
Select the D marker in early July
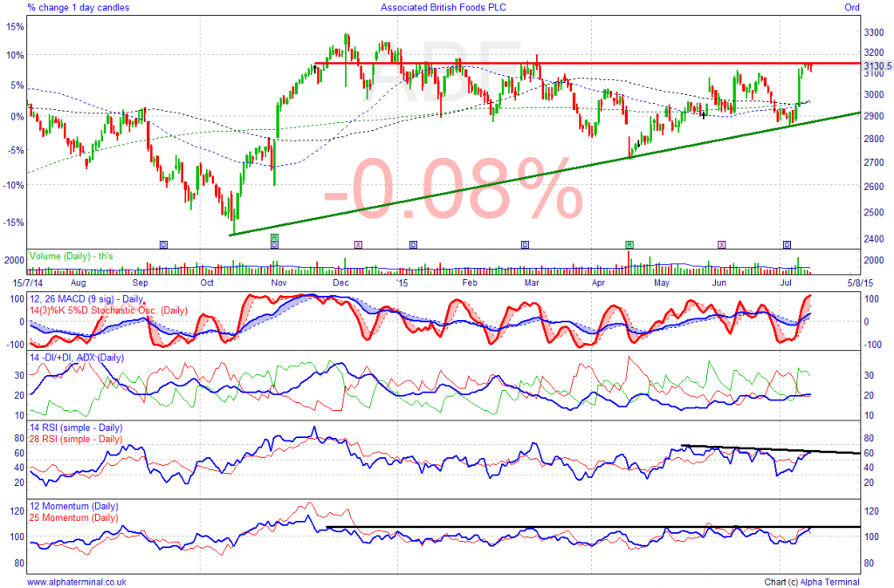coord(787,244)
